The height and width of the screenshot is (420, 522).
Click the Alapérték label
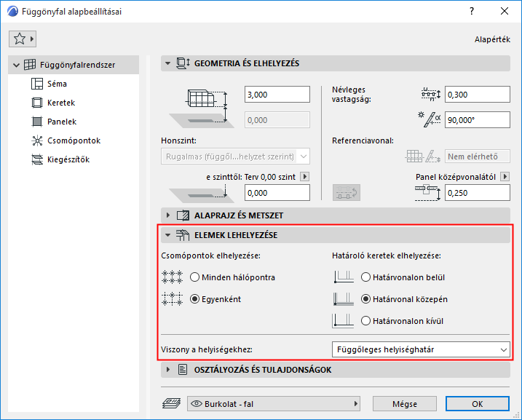tap(492, 39)
